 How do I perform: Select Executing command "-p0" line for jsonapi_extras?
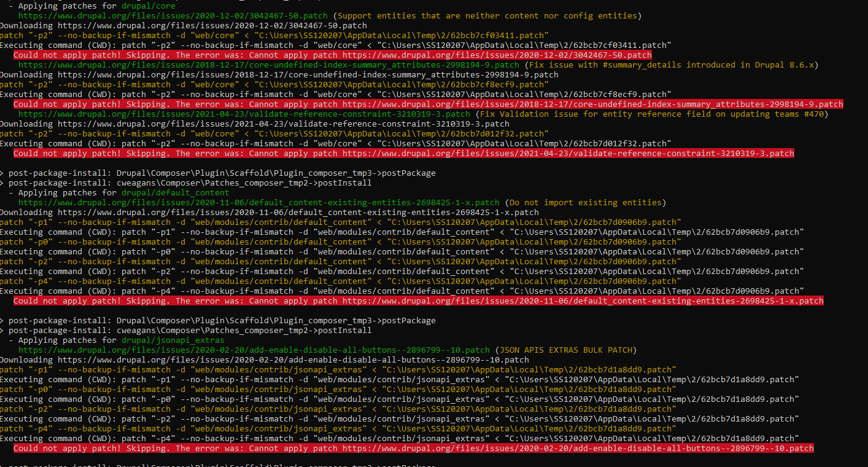[x=400, y=399]
